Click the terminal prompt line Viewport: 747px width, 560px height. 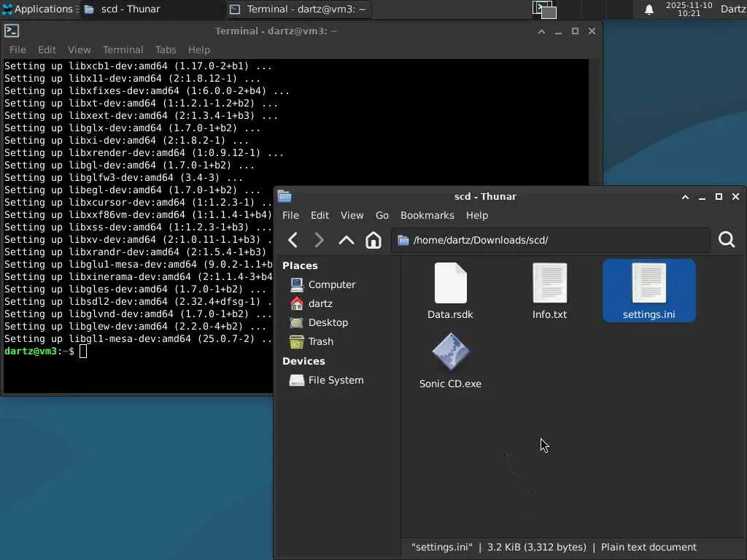[x=45, y=351]
